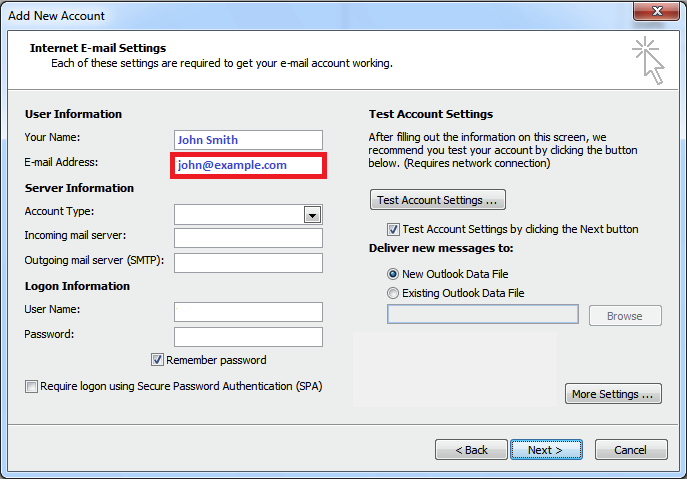Focus the Your Name text field
The width and height of the screenshot is (687, 480).
248,140
